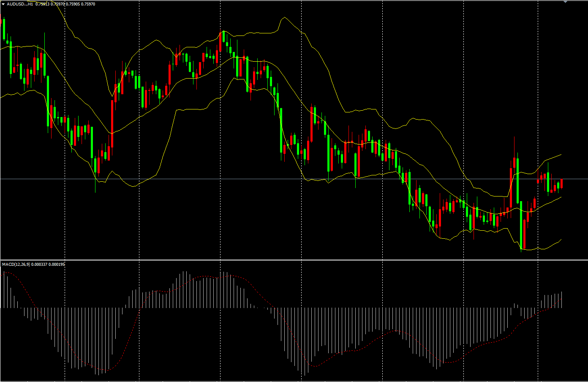Screen dimensions: 588x382
Task: Select the AUDUSD..,H1 symbol label
Action: (x=20, y=4)
